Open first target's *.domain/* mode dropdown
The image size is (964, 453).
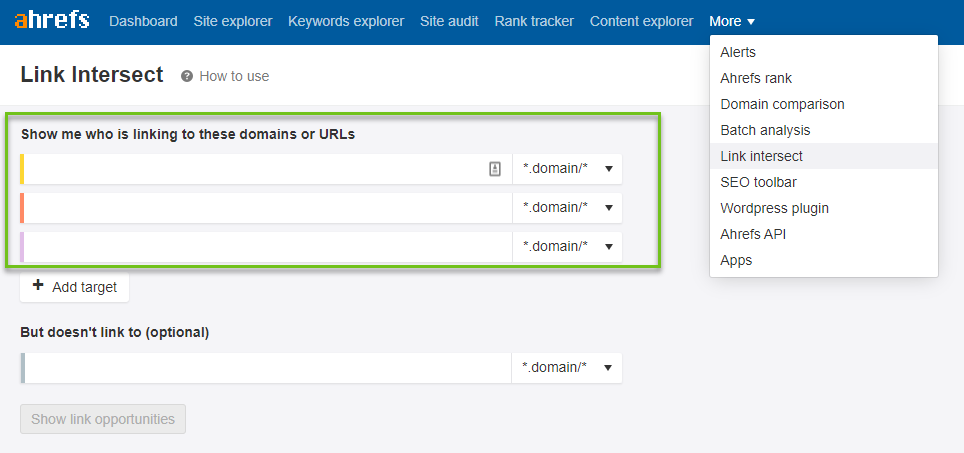click(567, 169)
